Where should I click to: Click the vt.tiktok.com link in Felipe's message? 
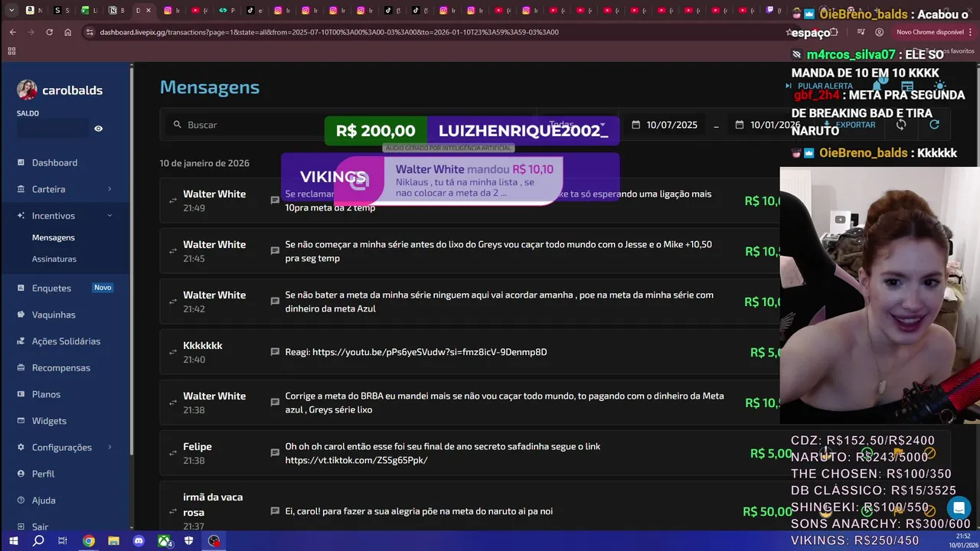(356, 460)
